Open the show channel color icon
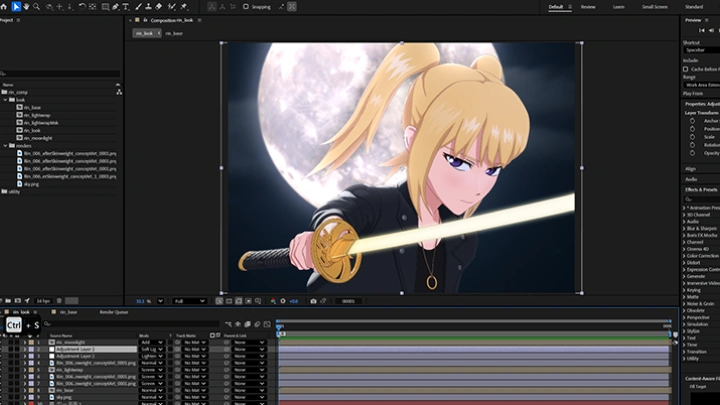Image resolution: width=720 pixels, height=405 pixels. click(273, 301)
